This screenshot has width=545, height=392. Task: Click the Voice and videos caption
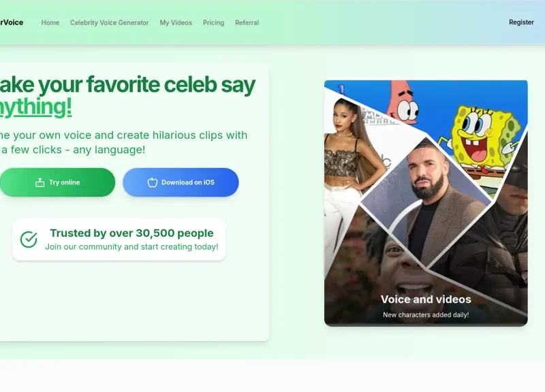[426, 299]
